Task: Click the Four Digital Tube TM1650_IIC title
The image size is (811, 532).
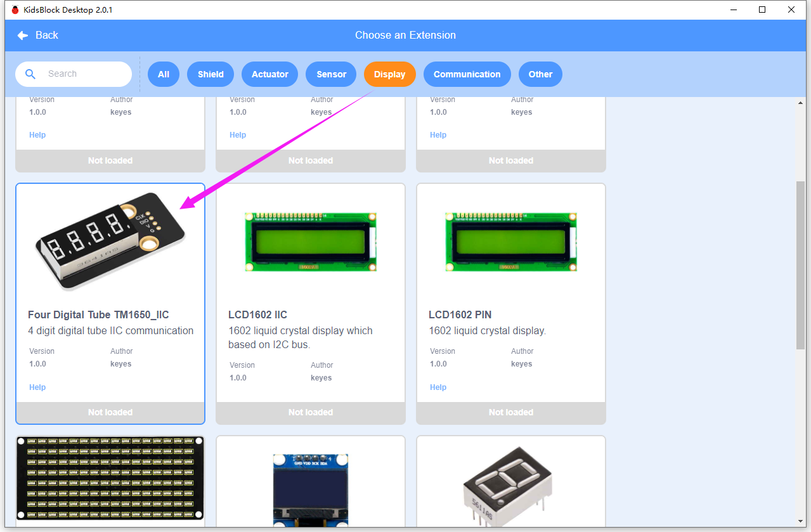Action: pos(98,315)
